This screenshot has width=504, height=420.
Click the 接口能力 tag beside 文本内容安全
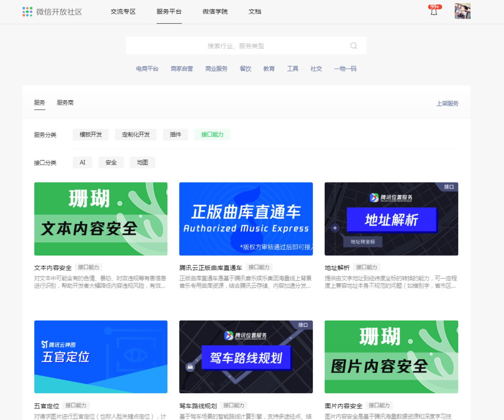(x=88, y=267)
